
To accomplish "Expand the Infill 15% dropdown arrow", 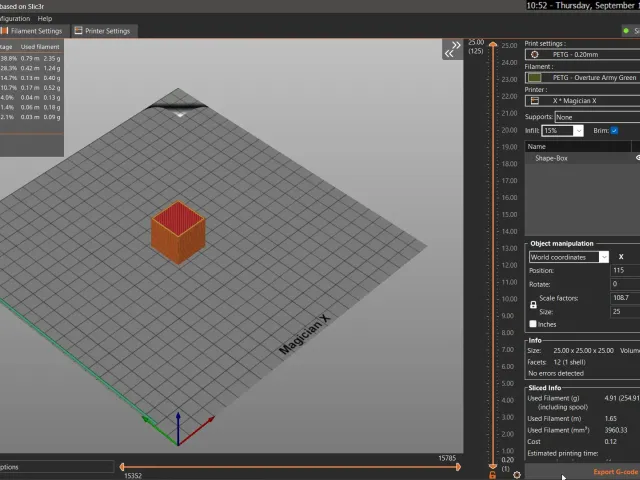I will 578,131.
